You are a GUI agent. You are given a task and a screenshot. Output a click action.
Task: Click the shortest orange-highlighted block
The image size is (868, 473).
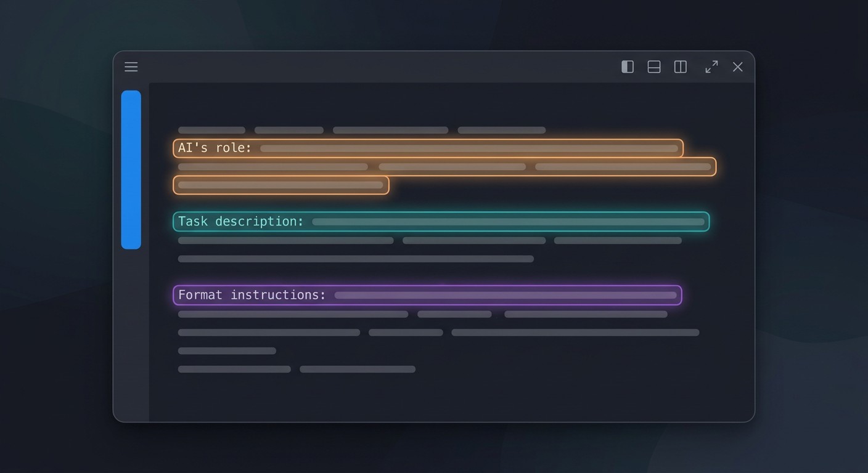(281, 185)
